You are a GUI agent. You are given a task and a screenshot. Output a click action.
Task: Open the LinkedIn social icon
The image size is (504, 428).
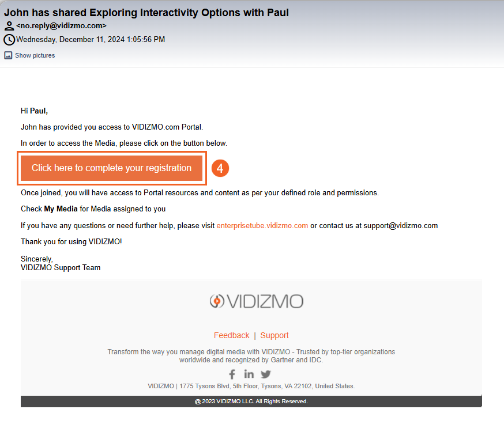coord(249,374)
